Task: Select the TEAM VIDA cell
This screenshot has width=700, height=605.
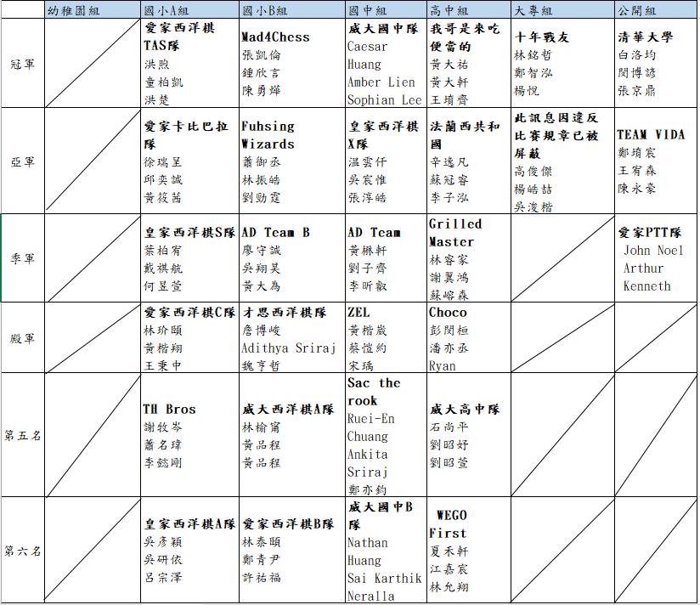Action: (656, 161)
